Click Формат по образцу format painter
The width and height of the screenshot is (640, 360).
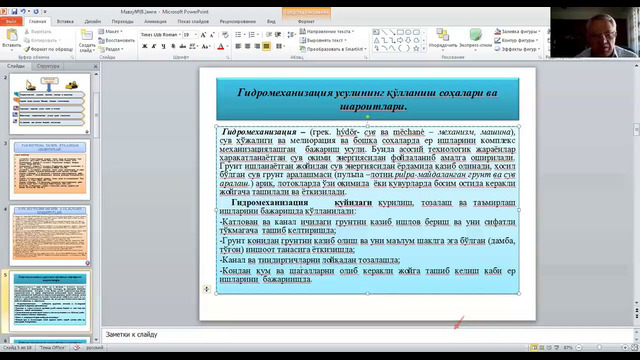point(49,49)
